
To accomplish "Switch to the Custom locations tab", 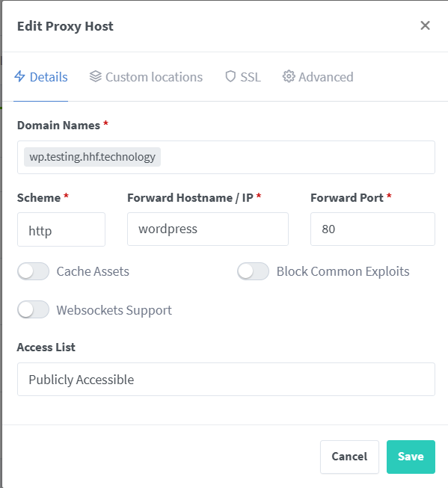I will (x=146, y=77).
